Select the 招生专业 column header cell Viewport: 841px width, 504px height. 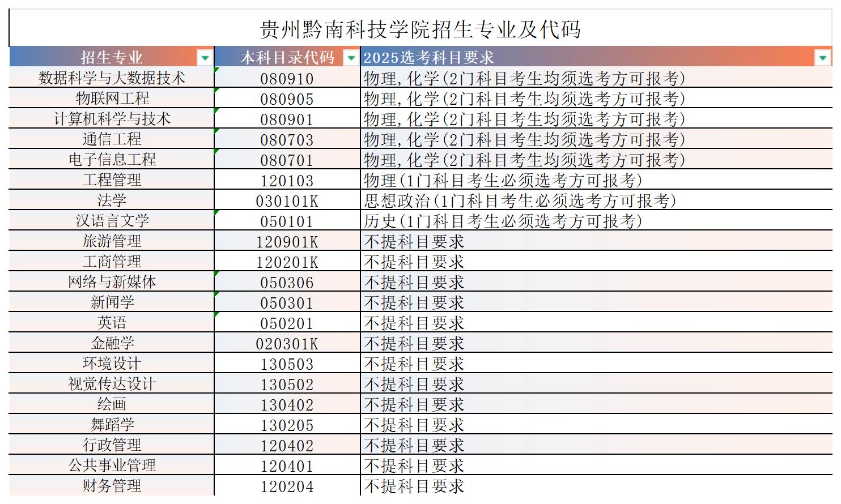click(111, 57)
